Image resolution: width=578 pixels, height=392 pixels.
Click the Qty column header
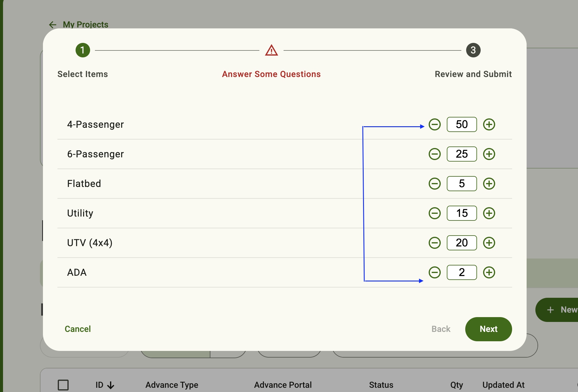coord(457,385)
